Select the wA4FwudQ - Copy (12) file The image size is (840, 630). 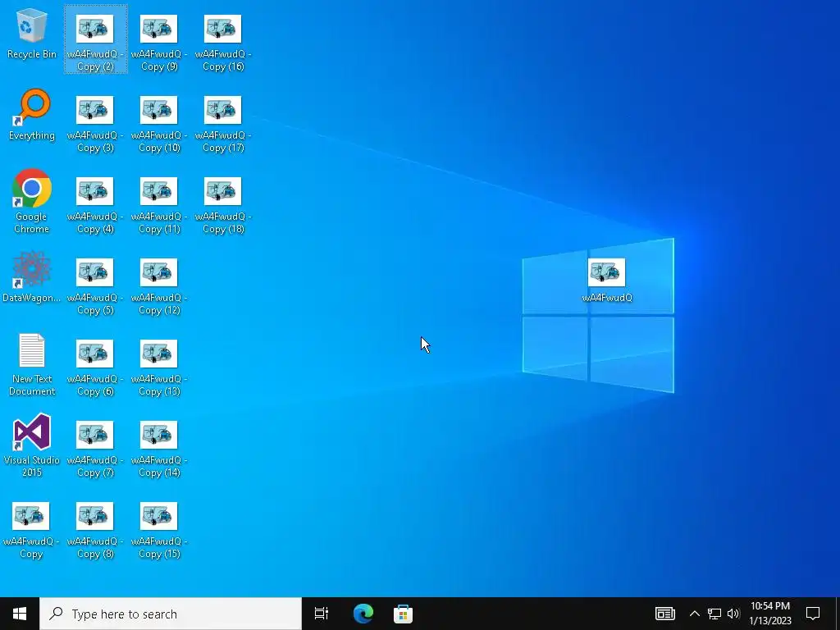pyautogui.click(x=159, y=286)
